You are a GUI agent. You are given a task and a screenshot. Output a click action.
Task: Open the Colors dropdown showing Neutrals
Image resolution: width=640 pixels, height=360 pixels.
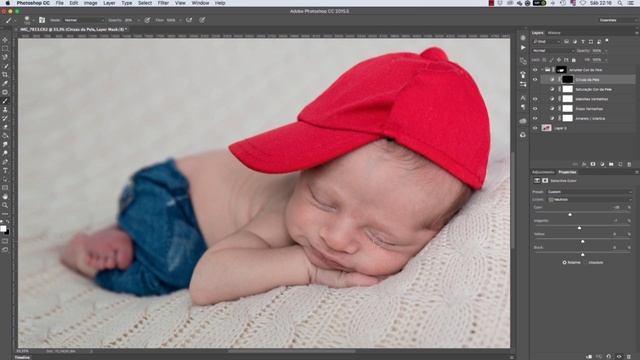coord(589,200)
